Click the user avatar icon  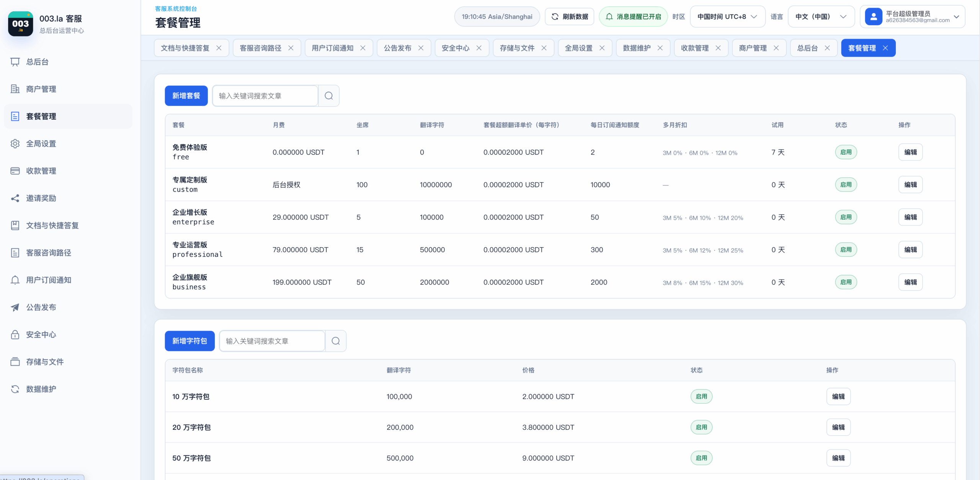click(x=874, y=17)
